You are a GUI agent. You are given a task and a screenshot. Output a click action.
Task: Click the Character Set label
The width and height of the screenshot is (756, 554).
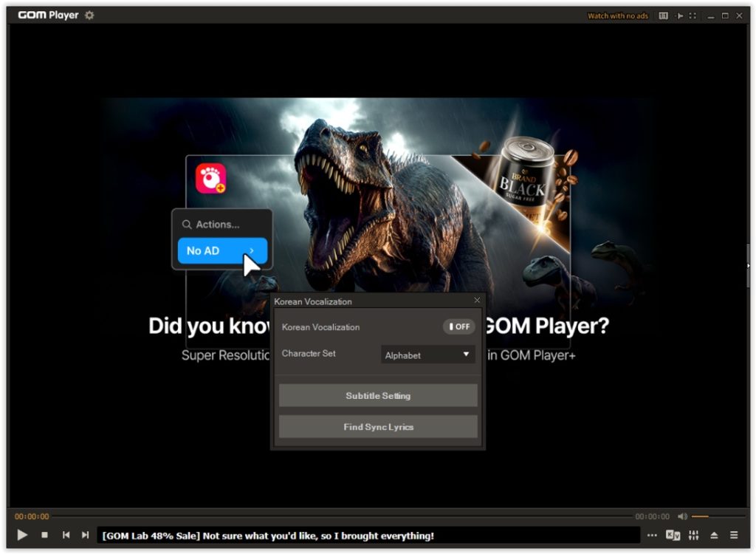309,353
